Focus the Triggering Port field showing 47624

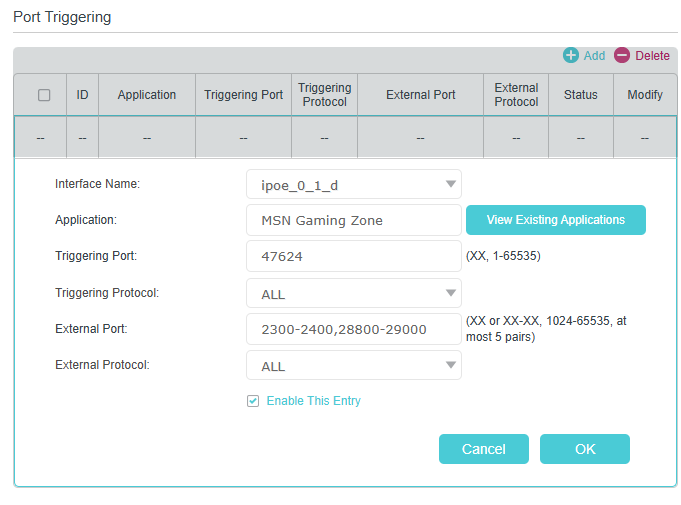[x=354, y=256]
